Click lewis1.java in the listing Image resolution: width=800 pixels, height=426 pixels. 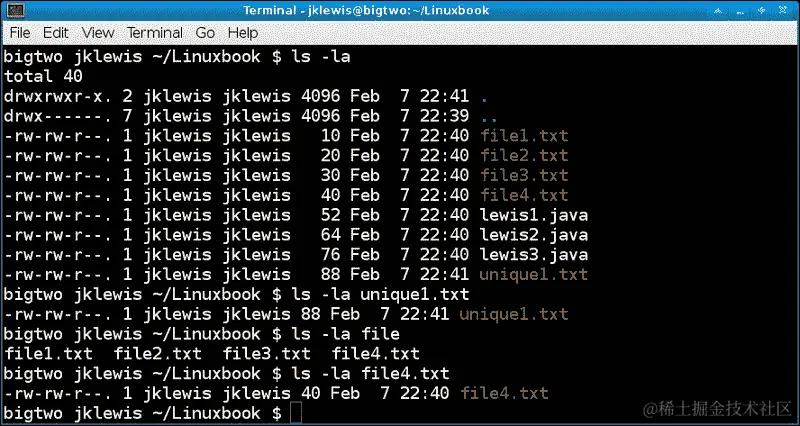tap(534, 215)
